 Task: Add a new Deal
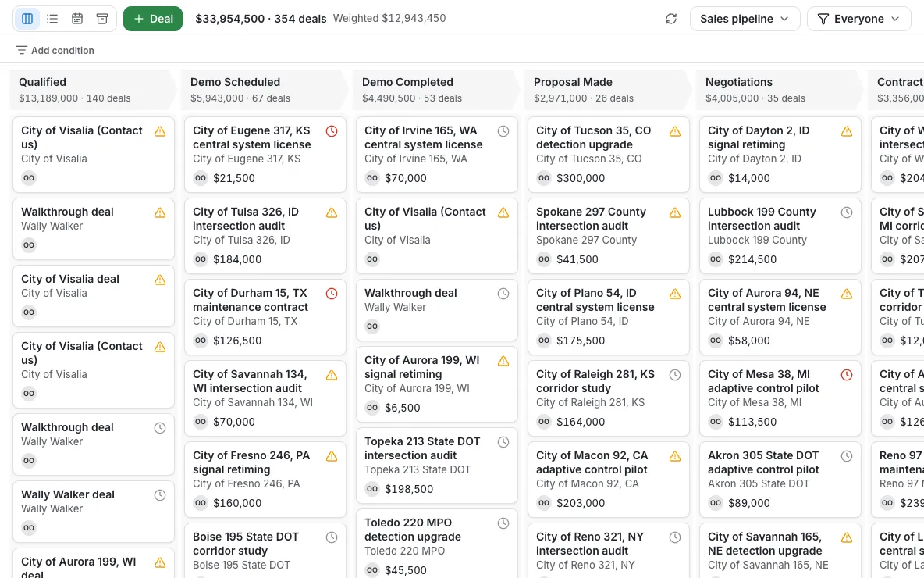(x=153, y=19)
